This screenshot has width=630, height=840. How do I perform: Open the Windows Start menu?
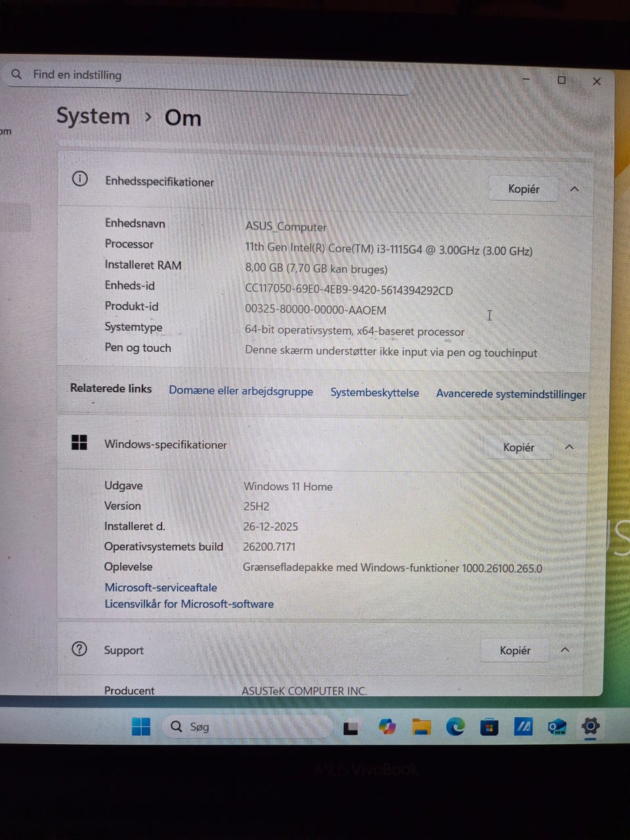(x=141, y=726)
